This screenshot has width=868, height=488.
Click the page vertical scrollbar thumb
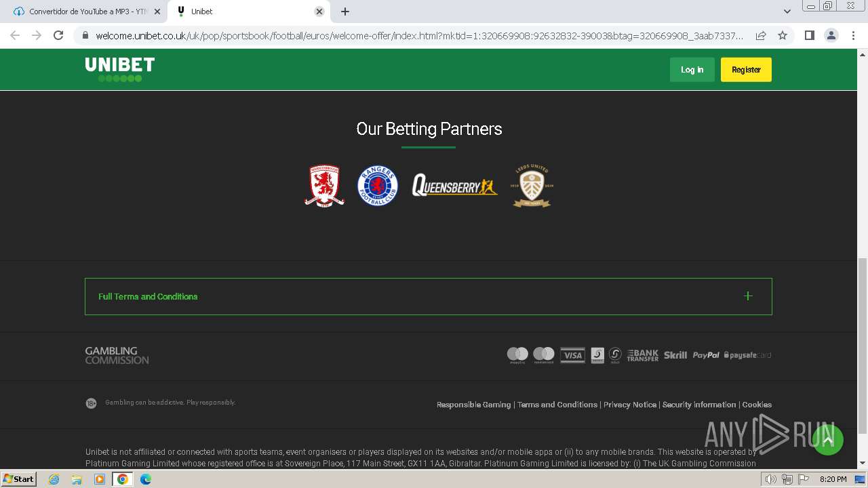pyautogui.click(x=862, y=346)
